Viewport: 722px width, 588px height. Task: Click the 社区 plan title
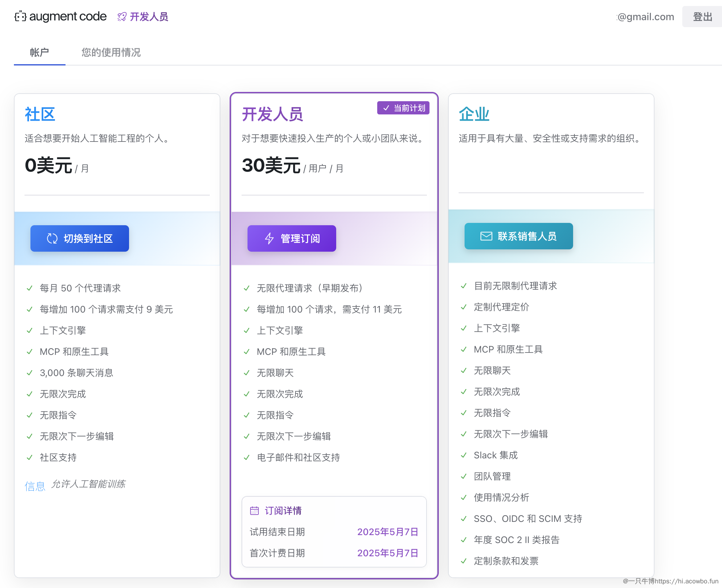point(40,114)
